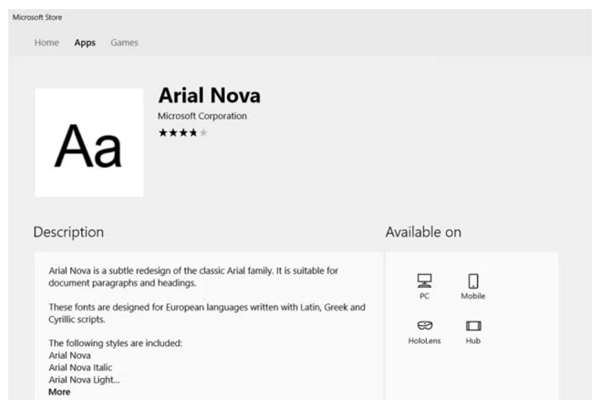This screenshot has width=600, height=408.
Task: Click the European languages paragraph
Action: (200, 313)
